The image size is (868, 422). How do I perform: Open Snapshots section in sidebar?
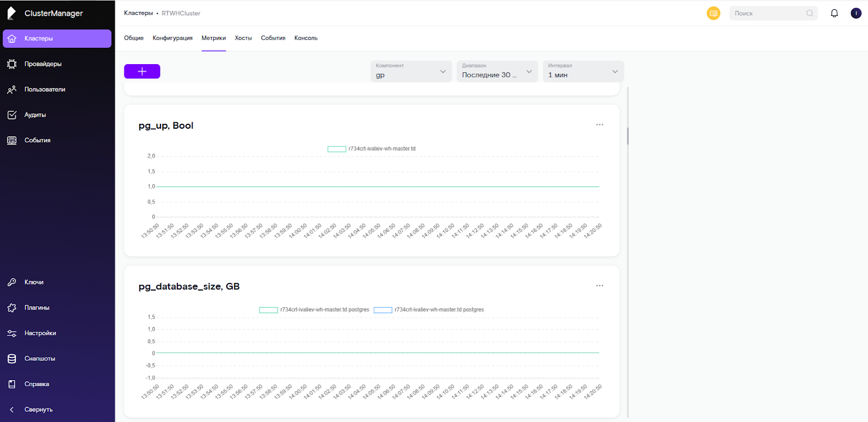40,358
